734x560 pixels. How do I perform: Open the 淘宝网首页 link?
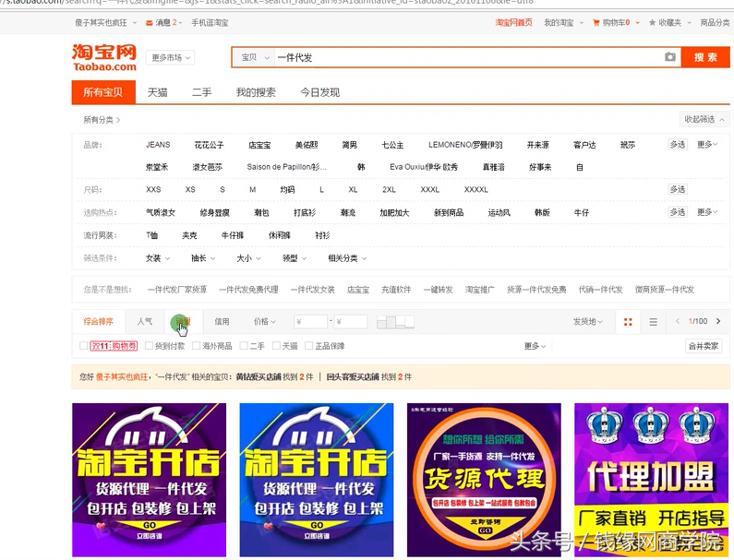click(x=513, y=22)
